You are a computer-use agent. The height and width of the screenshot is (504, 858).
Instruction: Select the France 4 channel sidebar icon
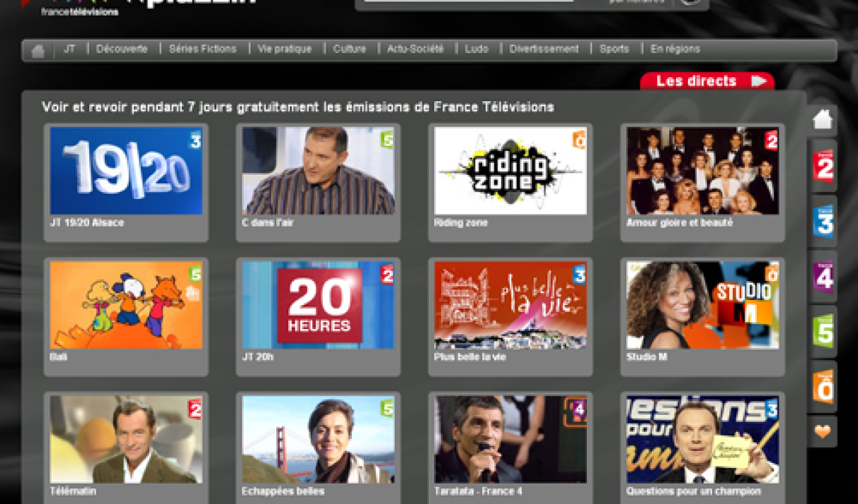pyautogui.click(x=823, y=276)
